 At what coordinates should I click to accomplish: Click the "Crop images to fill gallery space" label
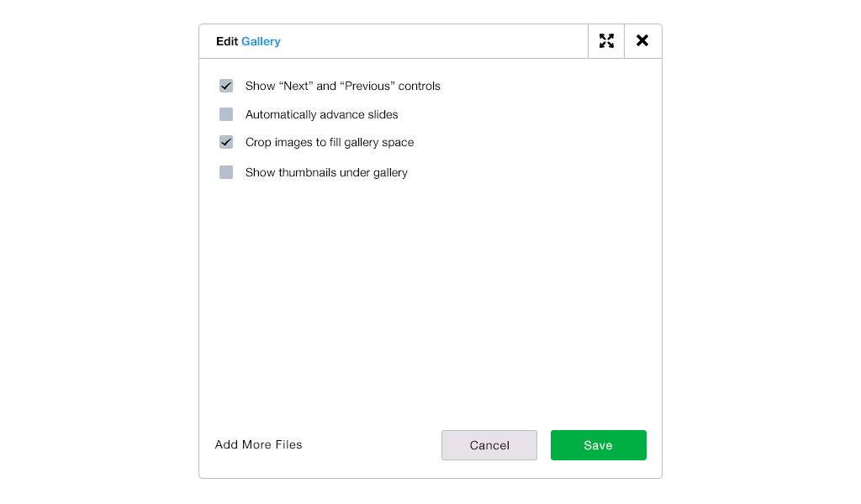coord(330,143)
